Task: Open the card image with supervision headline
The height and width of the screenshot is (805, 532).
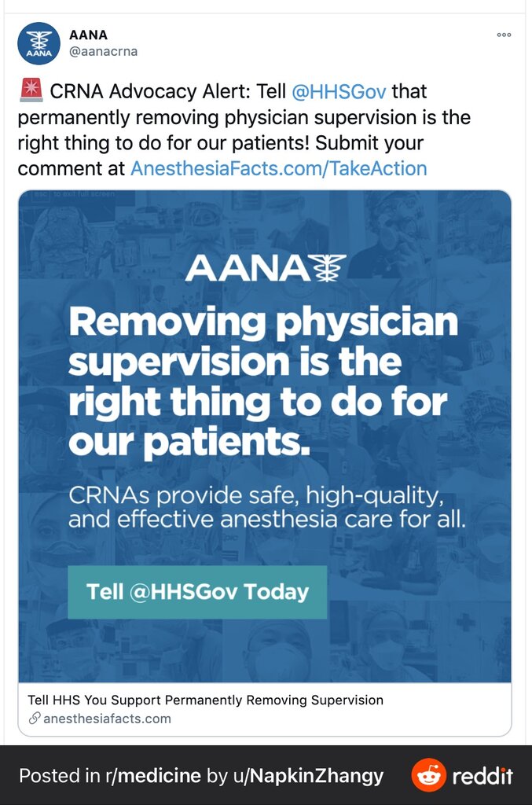Action: [265, 436]
